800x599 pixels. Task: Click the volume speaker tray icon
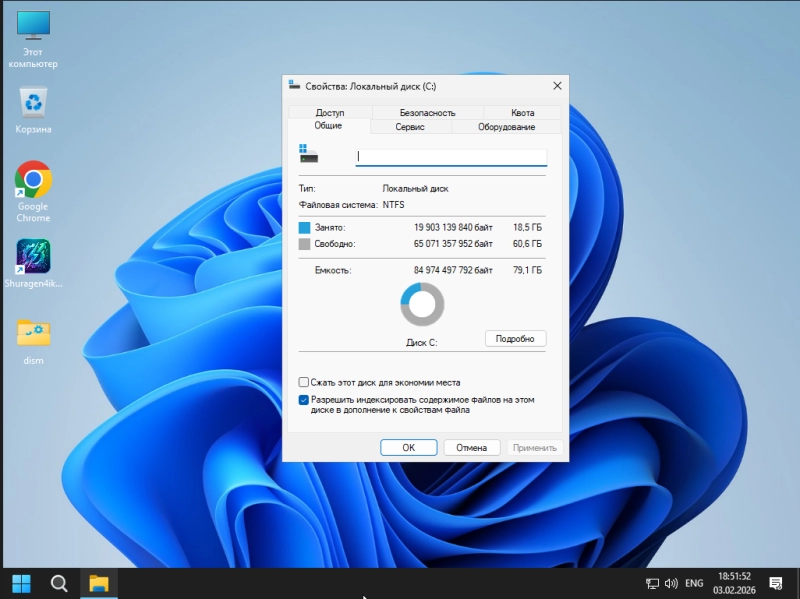point(671,583)
